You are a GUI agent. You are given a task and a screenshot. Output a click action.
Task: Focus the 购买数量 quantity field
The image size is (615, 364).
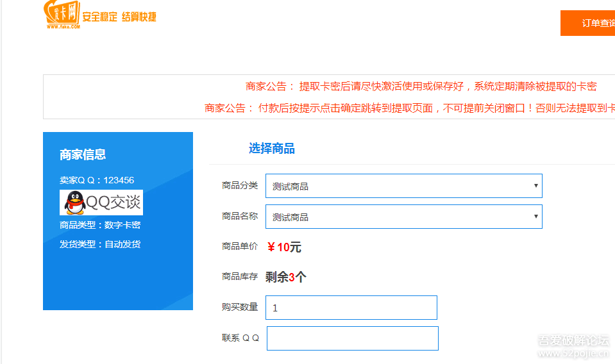point(351,308)
